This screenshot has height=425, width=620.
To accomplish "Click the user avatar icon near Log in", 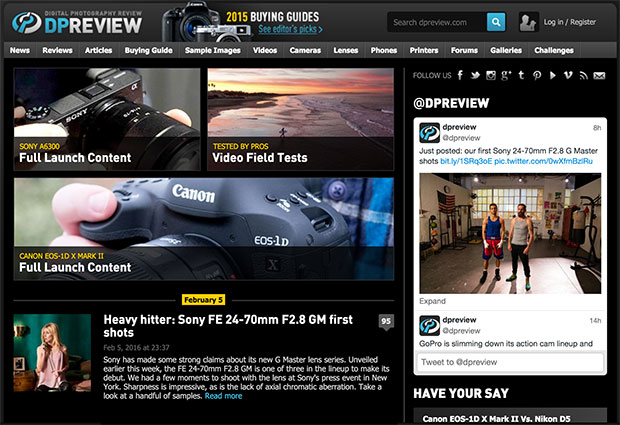I will [x=528, y=22].
